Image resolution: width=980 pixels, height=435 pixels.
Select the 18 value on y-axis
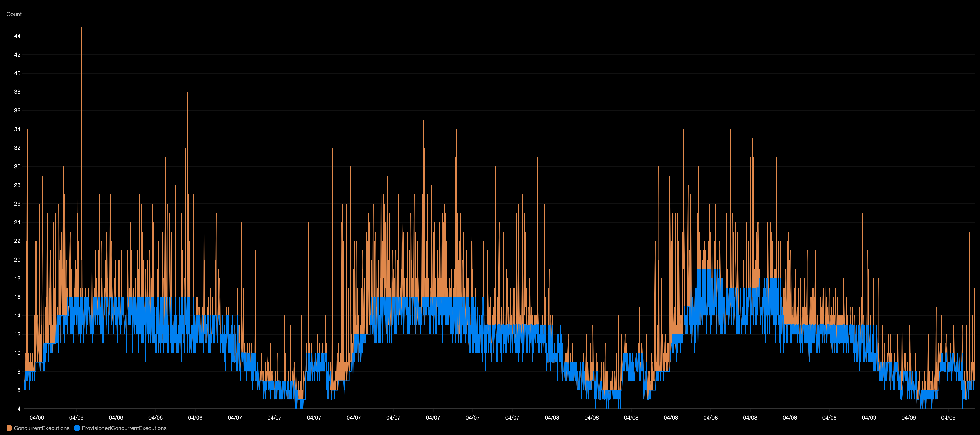pyautogui.click(x=17, y=278)
